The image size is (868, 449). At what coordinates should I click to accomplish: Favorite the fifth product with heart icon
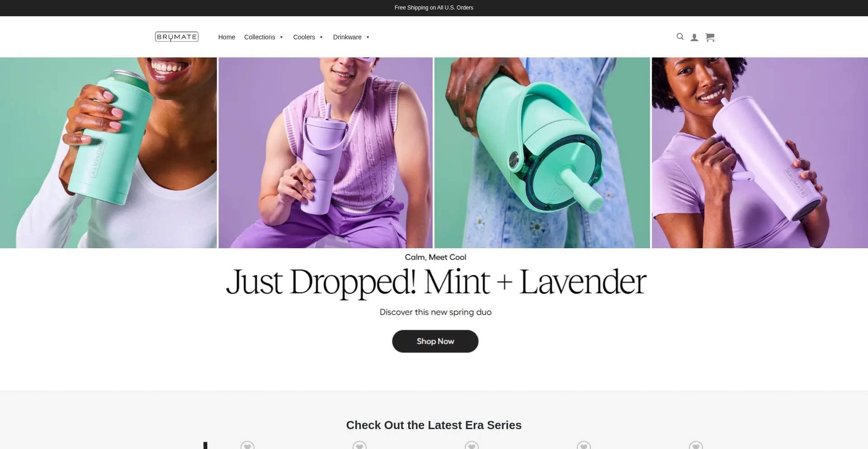[x=696, y=445]
